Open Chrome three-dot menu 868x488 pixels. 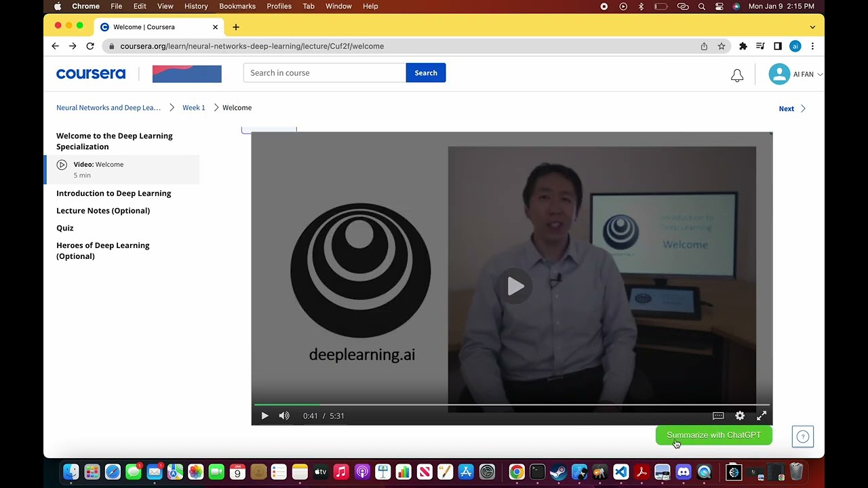pos(812,46)
